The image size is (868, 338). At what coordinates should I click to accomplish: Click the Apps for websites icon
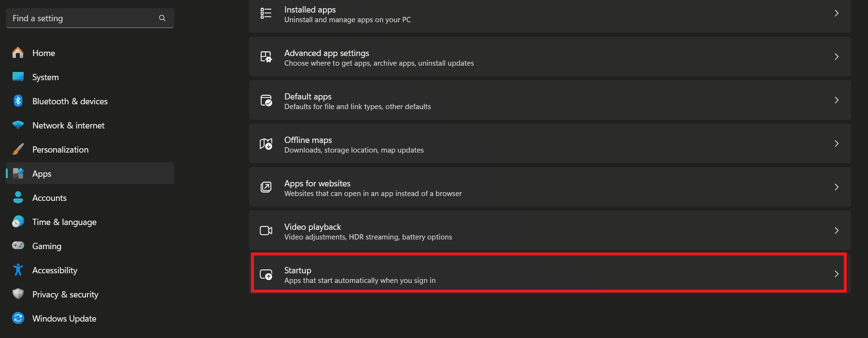click(x=266, y=187)
